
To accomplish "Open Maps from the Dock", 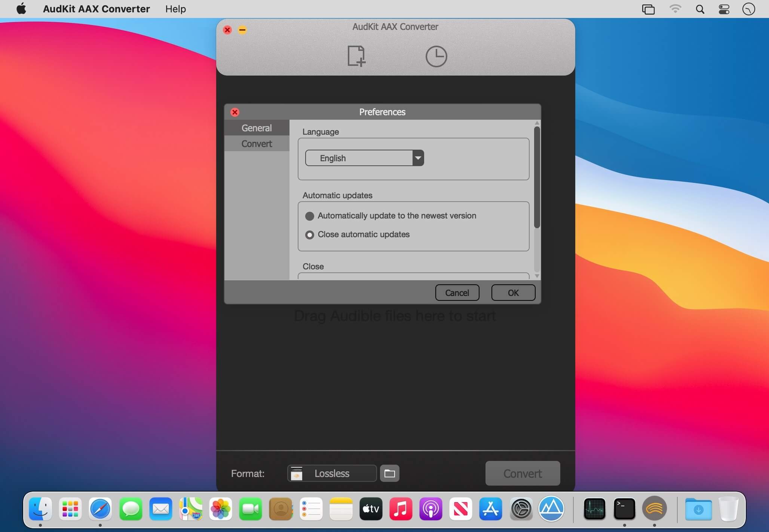I will [191, 508].
